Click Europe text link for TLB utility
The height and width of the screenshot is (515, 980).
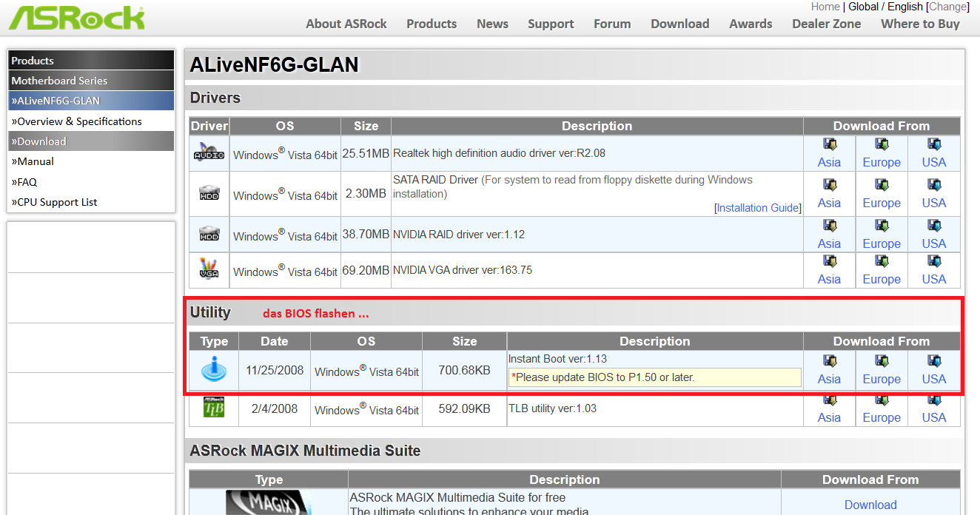coord(882,417)
